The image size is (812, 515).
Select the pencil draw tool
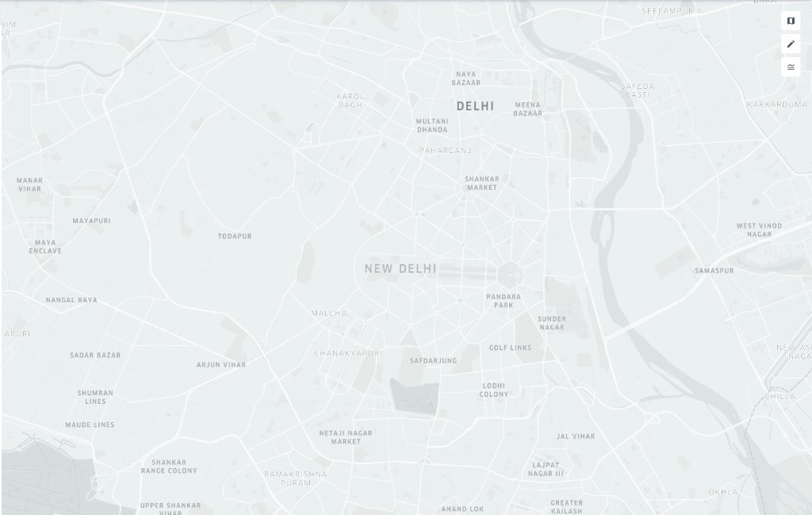791,44
